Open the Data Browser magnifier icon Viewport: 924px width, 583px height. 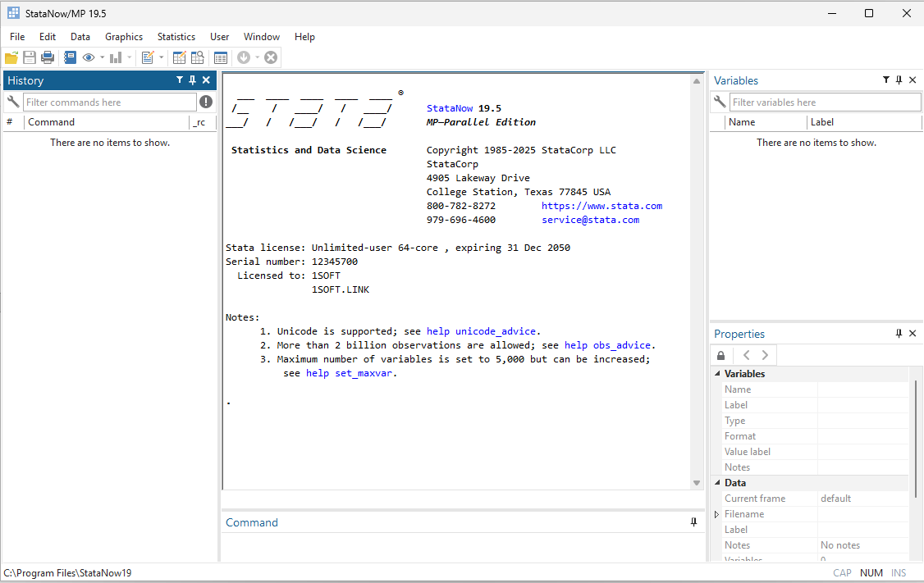pos(198,57)
